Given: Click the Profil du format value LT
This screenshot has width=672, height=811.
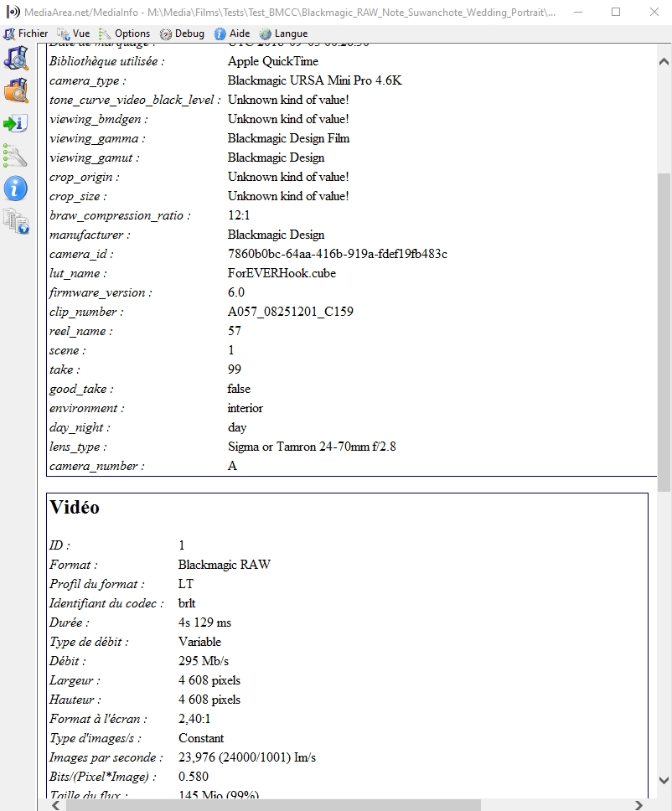Looking at the screenshot, I should click(x=186, y=585).
